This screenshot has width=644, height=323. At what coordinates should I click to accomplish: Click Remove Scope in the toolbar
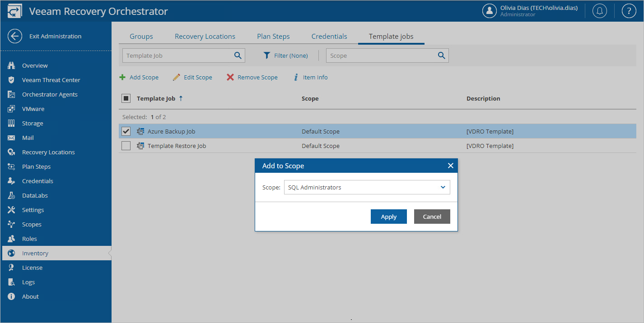[x=252, y=77]
